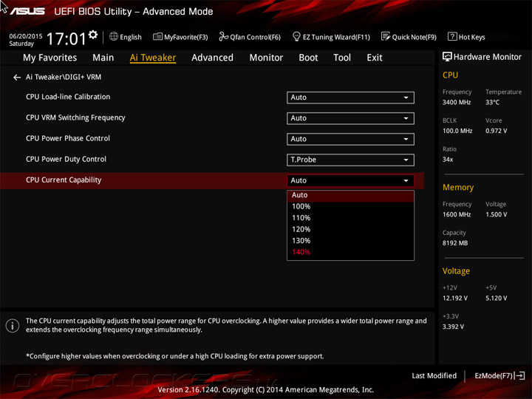Click the memory capacity 8192 MB value

(x=455, y=243)
